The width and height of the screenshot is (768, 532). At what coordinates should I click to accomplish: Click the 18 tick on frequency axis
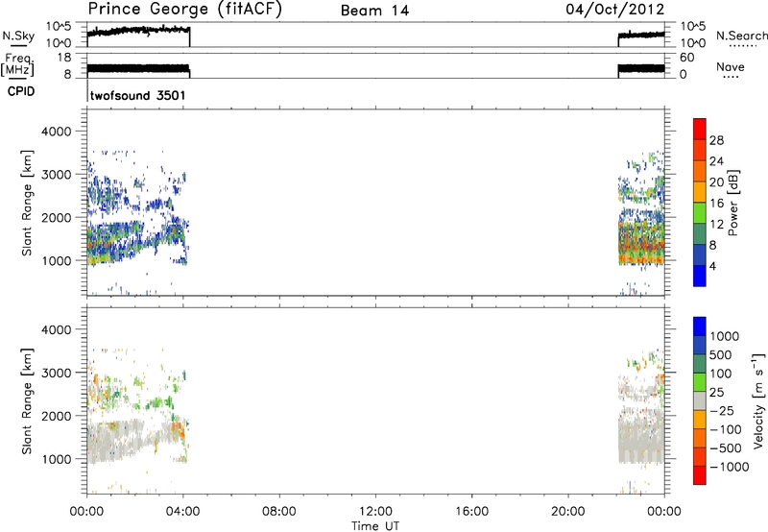[x=63, y=58]
